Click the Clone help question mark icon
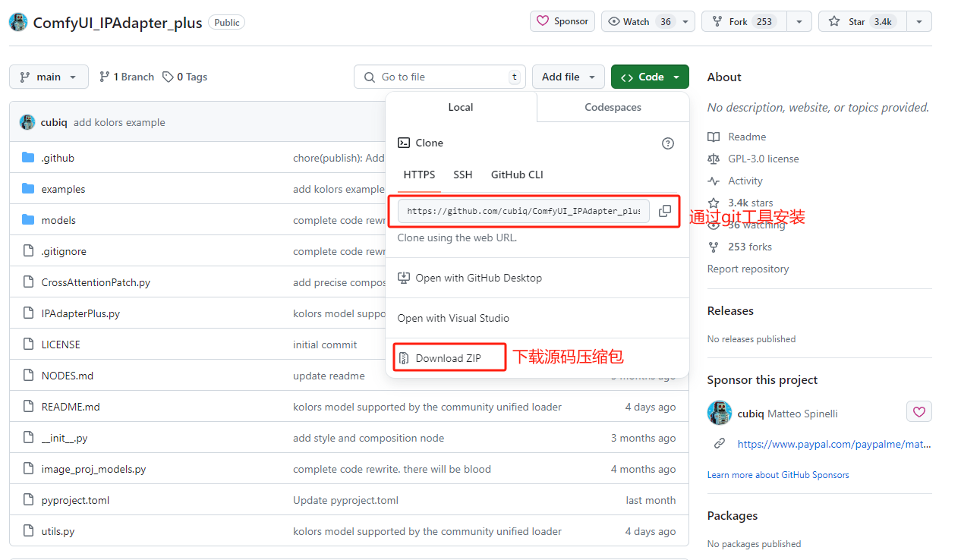 coord(668,143)
